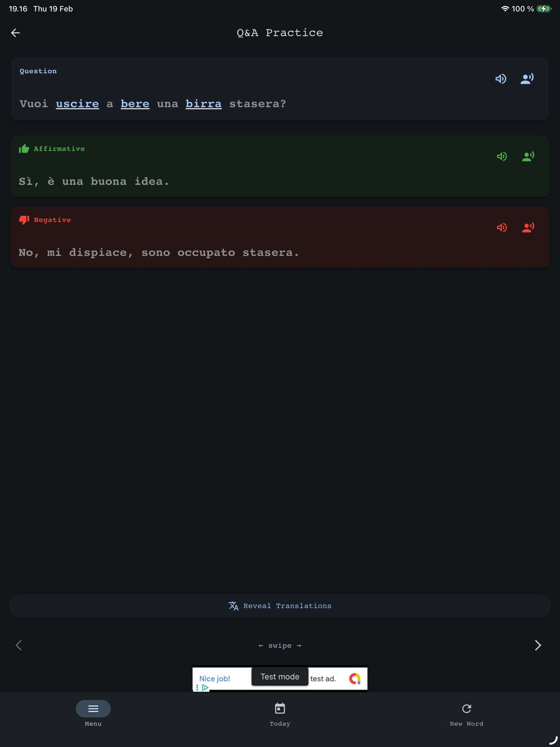Open the Menu tab
Viewport: 560px width, 747px height.
tap(93, 713)
